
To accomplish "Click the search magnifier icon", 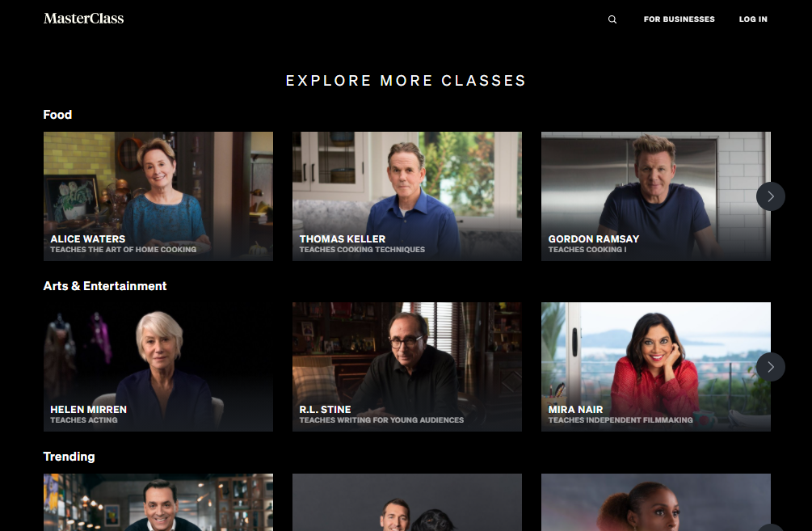I will point(612,19).
